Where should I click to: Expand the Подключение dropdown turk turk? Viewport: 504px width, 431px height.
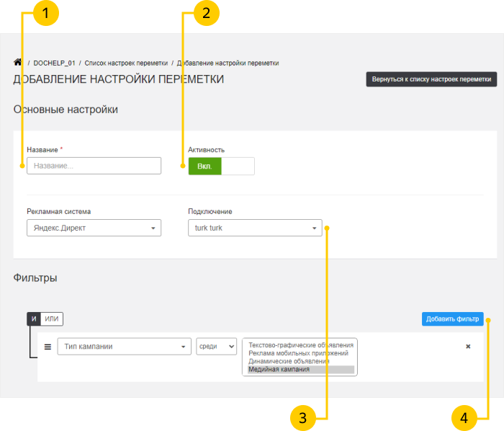[x=255, y=228]
